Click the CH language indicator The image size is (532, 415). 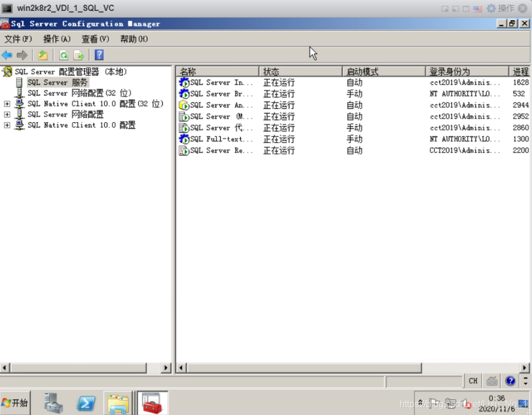pyautogui.click(x=473, y=381)
